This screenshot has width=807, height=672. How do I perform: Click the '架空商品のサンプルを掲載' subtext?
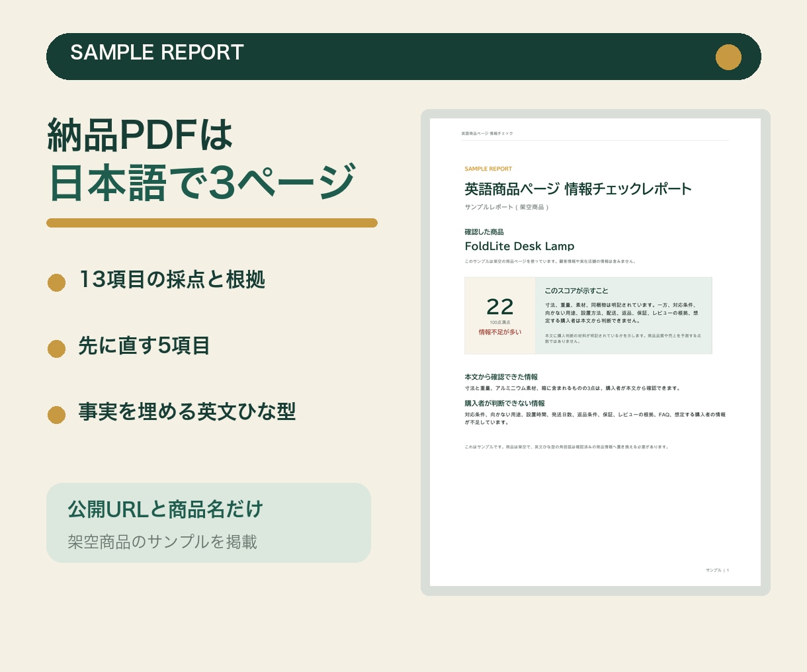162,542
